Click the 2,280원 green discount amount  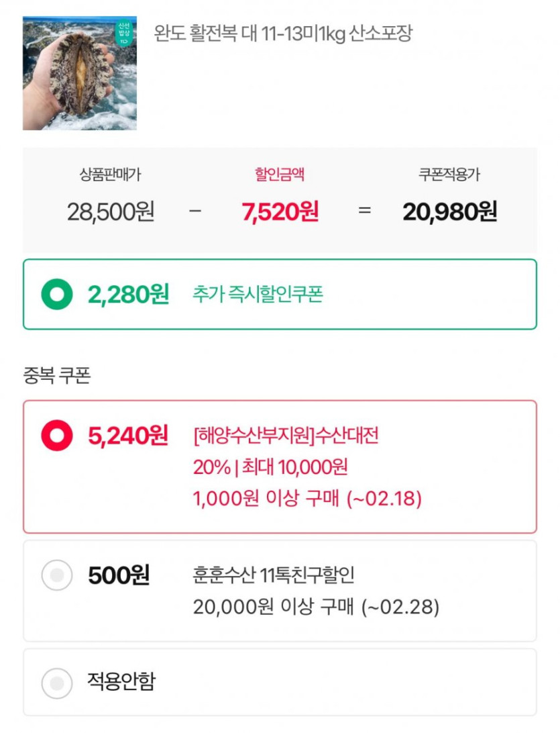128,294
